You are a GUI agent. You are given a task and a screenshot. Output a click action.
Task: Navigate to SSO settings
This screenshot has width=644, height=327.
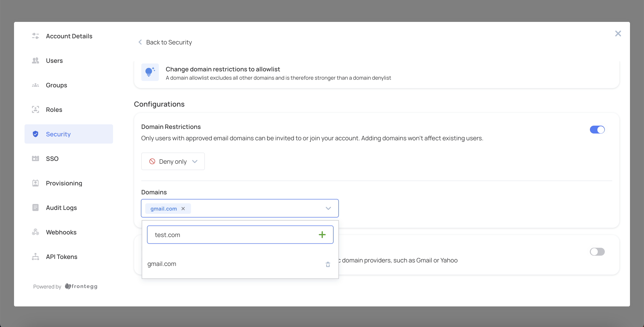point(52,159)
